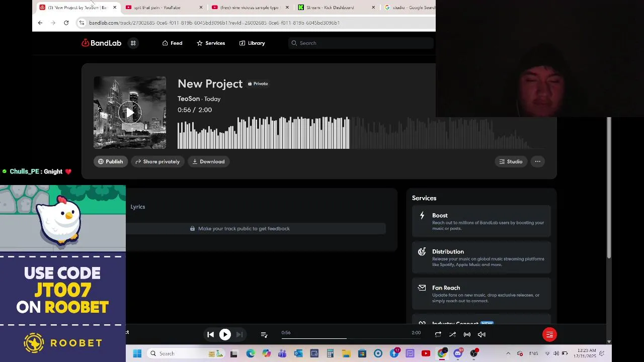Switch to nine vicious sample type tab
This screenshot has width=644, height=362.
250,7
